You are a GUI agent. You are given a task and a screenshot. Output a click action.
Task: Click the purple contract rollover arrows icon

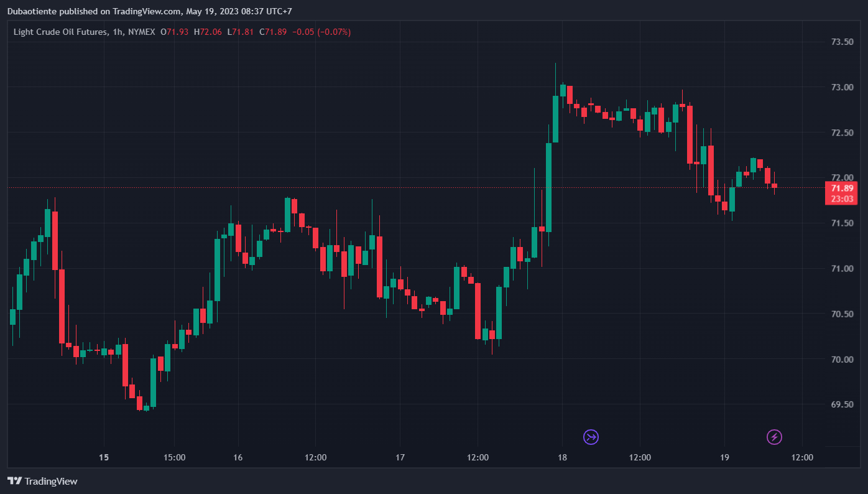point(591,437)
